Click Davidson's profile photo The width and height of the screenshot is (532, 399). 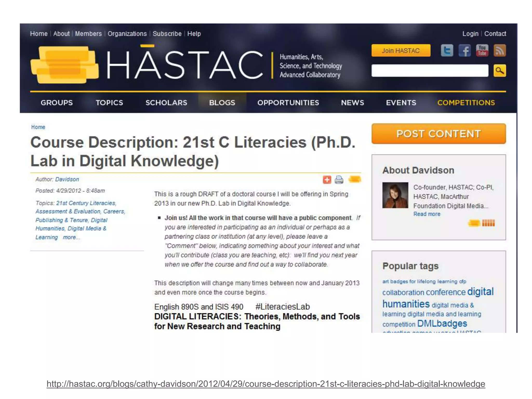(x=395, y=195)
